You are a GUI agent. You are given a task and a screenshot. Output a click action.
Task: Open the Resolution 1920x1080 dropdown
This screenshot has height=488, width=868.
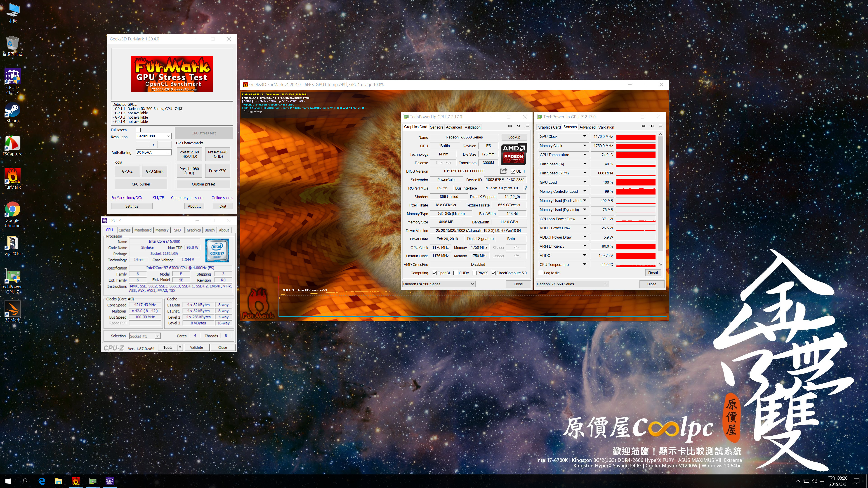(153, 136)
